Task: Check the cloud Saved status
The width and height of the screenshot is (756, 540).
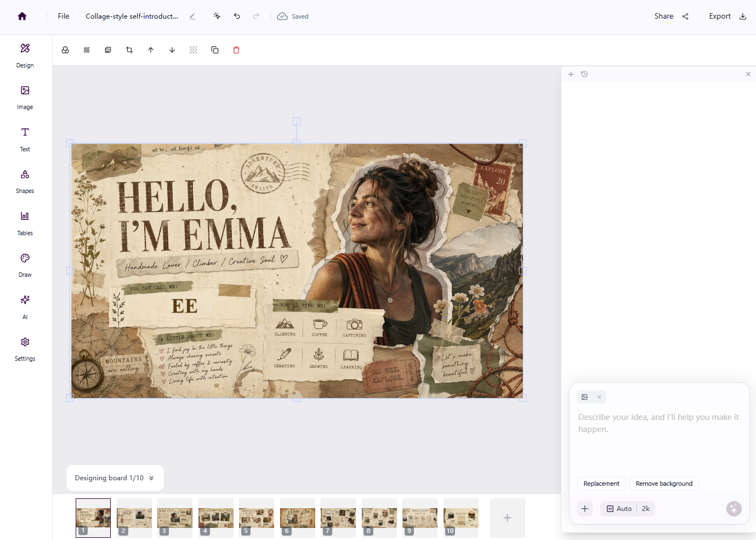Action: point(293,16)
